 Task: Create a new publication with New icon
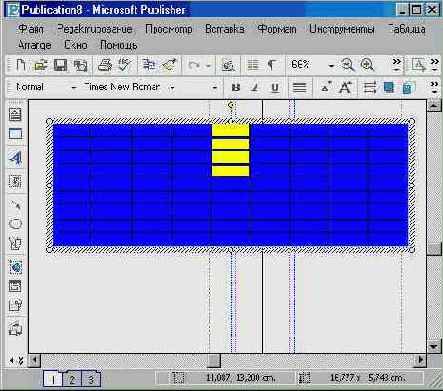point(21,65)
